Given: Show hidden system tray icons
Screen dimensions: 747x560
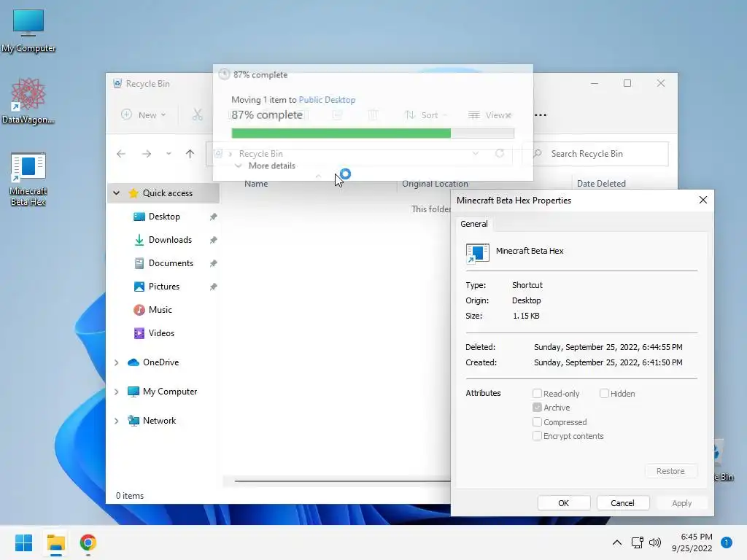Looking at the screenshot, I should tap(617, 542).
